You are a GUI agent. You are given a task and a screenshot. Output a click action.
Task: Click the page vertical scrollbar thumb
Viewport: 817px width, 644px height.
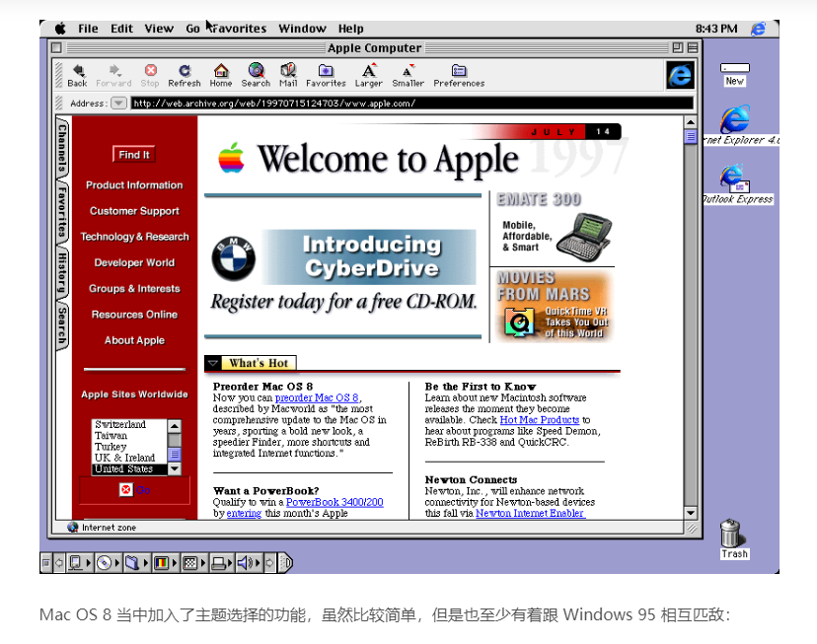coord(691,137)
